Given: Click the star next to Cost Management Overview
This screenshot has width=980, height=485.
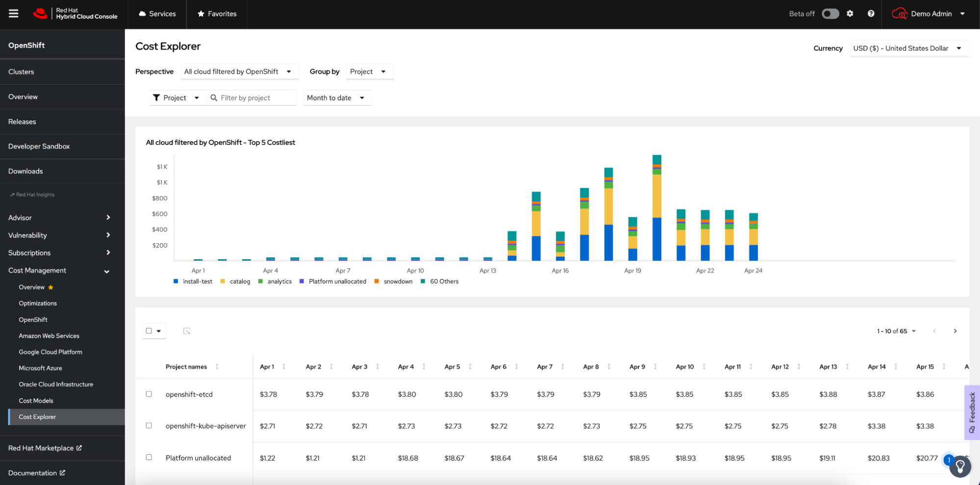Looking at the screenshot, I should click(x=50, y=288).
